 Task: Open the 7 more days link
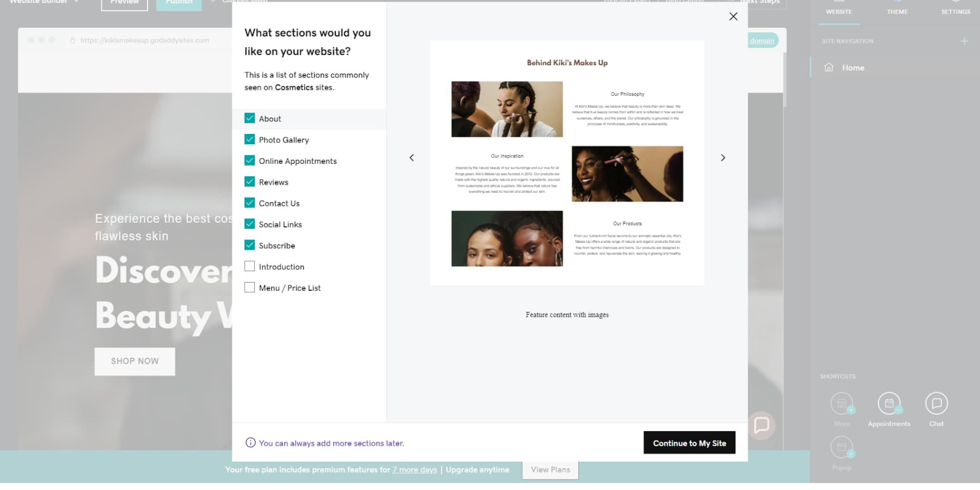pos(414,469)
